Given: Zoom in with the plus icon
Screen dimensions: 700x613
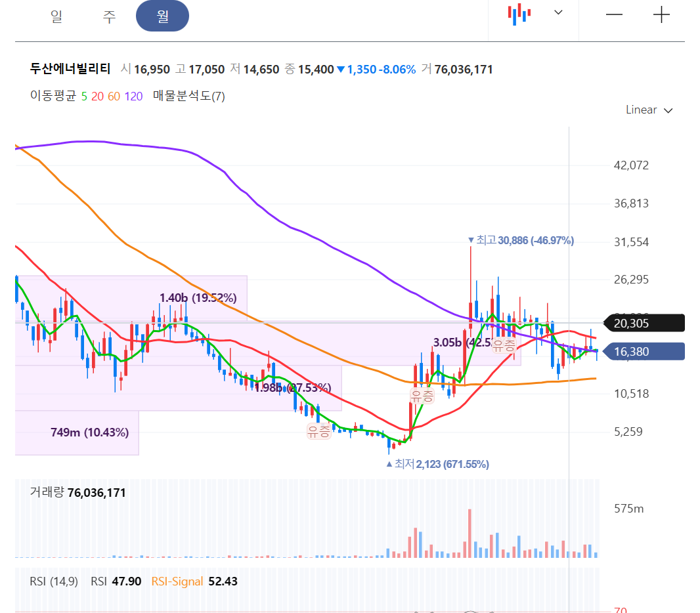Looking at the screenshot, I should point(661,14).
